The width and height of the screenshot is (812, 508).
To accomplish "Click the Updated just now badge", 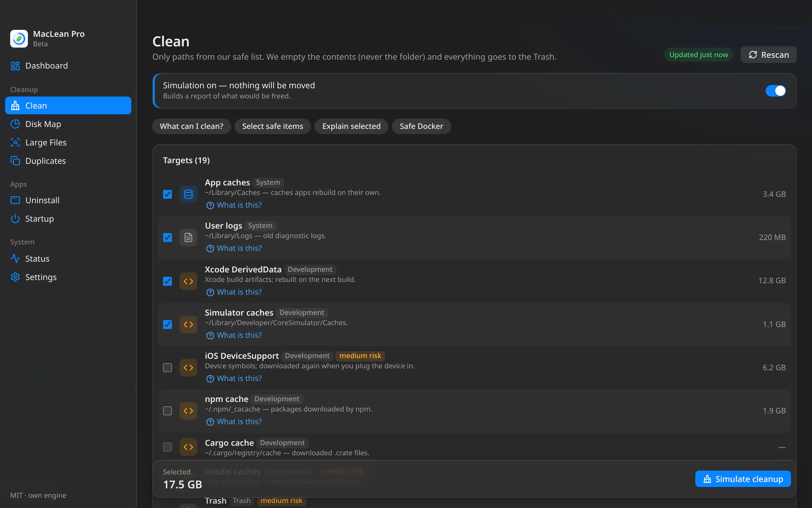I will 698,55.
